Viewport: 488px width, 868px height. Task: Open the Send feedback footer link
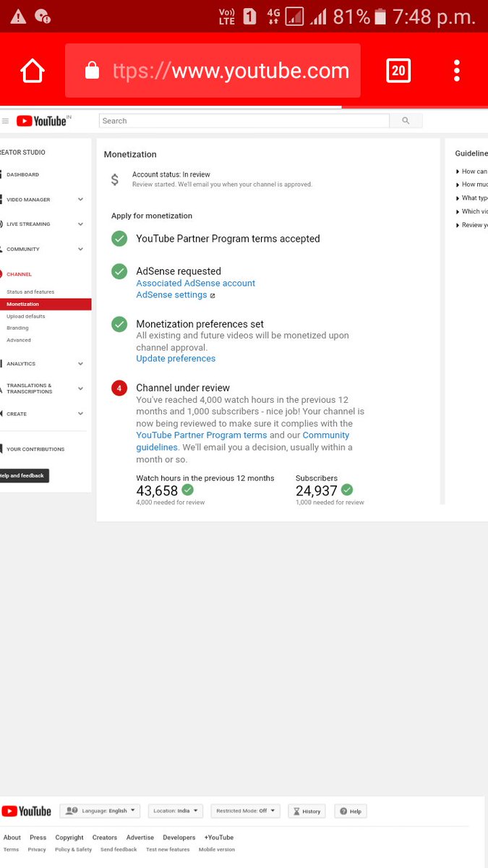tap(119, 850)
